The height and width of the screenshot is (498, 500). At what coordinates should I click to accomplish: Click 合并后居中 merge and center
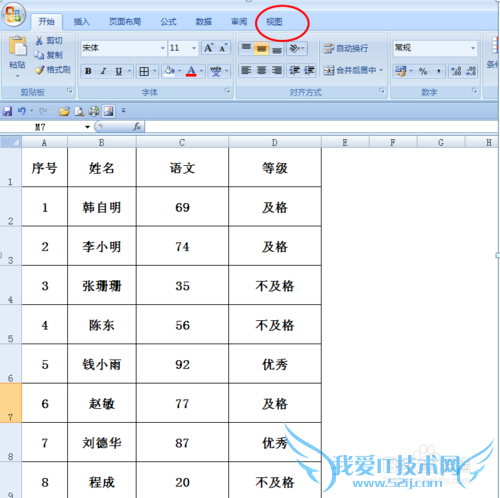350,70
